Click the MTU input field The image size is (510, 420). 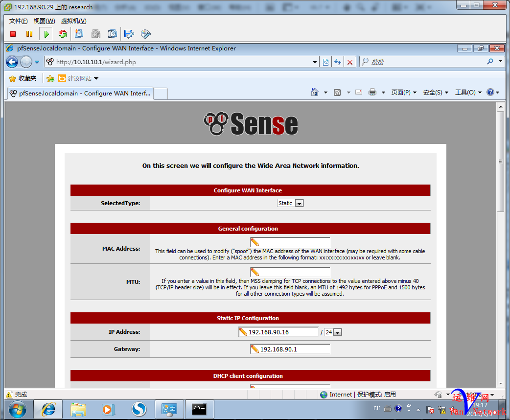tap(290, 272)
